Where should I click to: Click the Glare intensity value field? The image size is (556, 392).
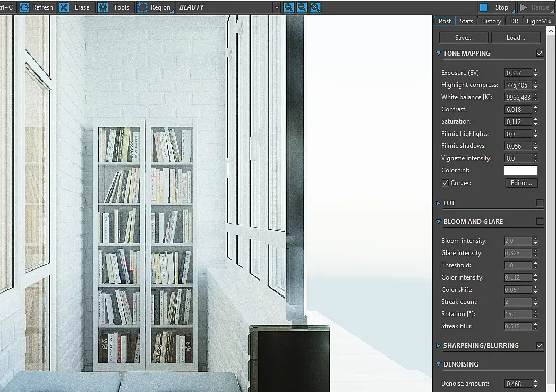click(x=518, y=253)
